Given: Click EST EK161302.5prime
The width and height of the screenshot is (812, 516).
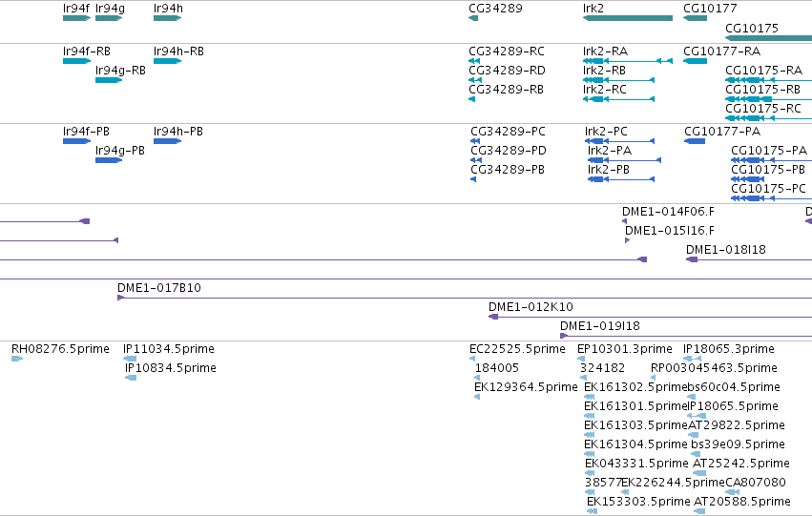Looking at the screenshot, I should pos(635,387).
